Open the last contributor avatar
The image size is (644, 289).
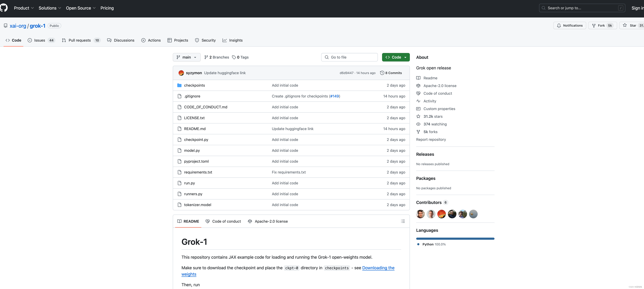tap(473, 214)
